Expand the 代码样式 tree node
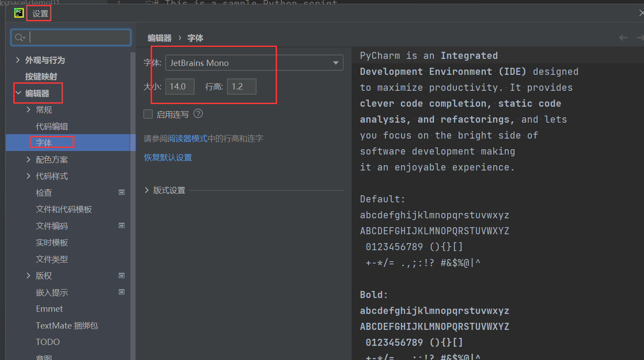The height and width of the screenshot is (360, 644). point(29,176)
